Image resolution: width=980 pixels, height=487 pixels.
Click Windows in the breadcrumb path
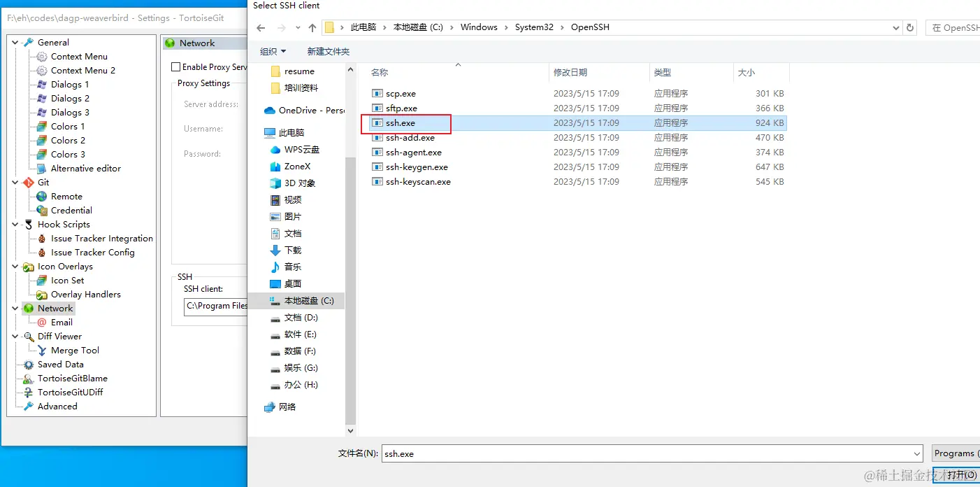(479, 27)
